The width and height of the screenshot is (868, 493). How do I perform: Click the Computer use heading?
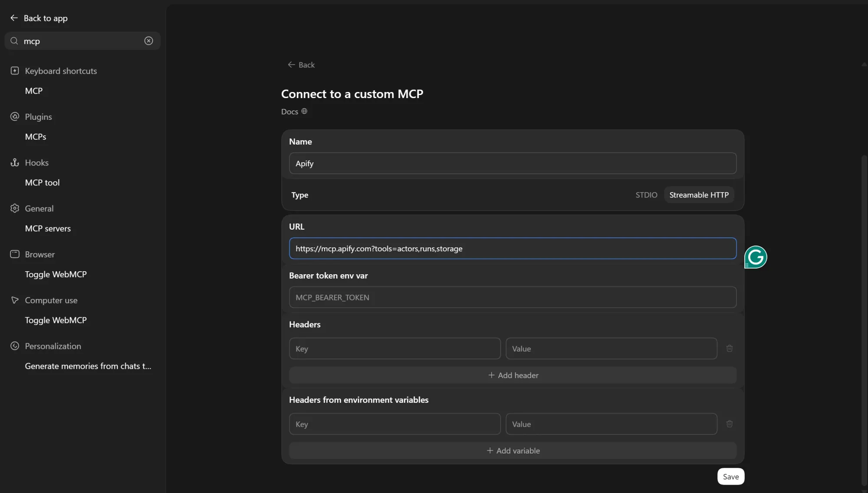tap(51, 300)
